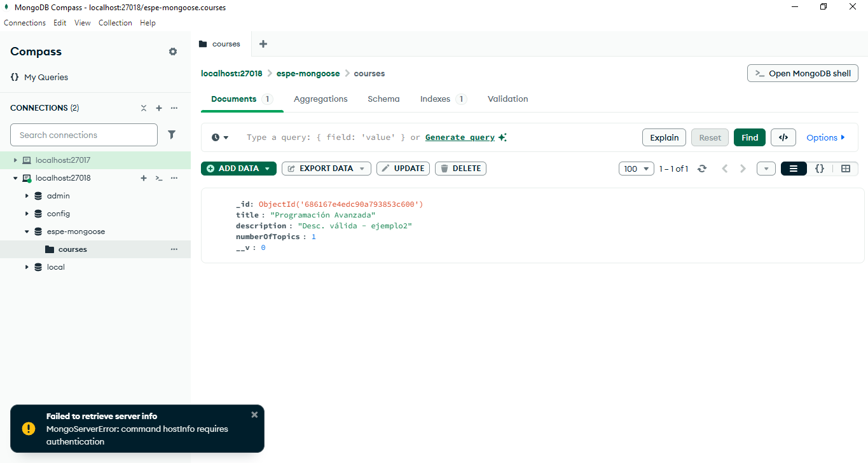The width and height of the screenshot is (868, 463).
Task: Click the connections filter funnel icon
Action: click(x=172, y=135)
